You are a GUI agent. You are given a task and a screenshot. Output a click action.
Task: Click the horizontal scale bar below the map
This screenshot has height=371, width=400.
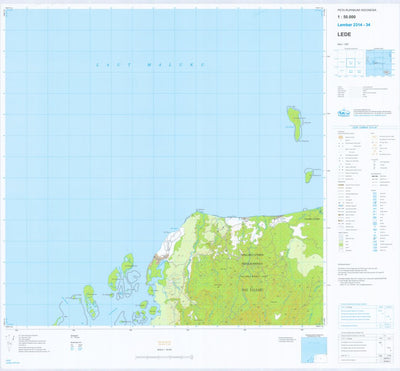164,358
